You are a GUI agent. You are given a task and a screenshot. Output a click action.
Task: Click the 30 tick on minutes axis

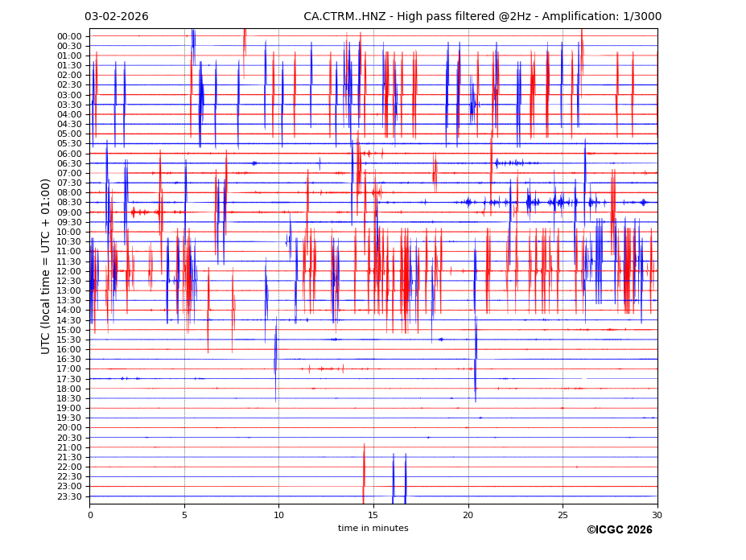pyautogui.click(x=657, y=514)
